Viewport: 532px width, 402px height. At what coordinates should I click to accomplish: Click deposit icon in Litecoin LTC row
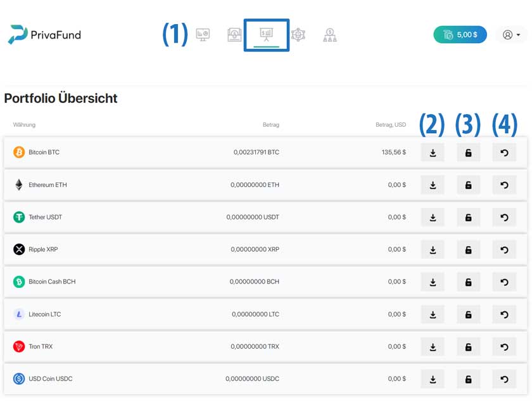coord(433,314)
